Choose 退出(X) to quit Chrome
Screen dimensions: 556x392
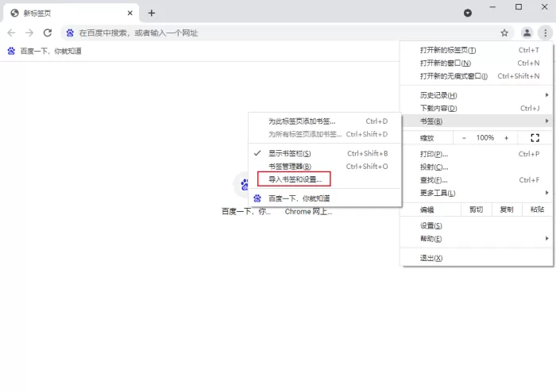(477, 258)
